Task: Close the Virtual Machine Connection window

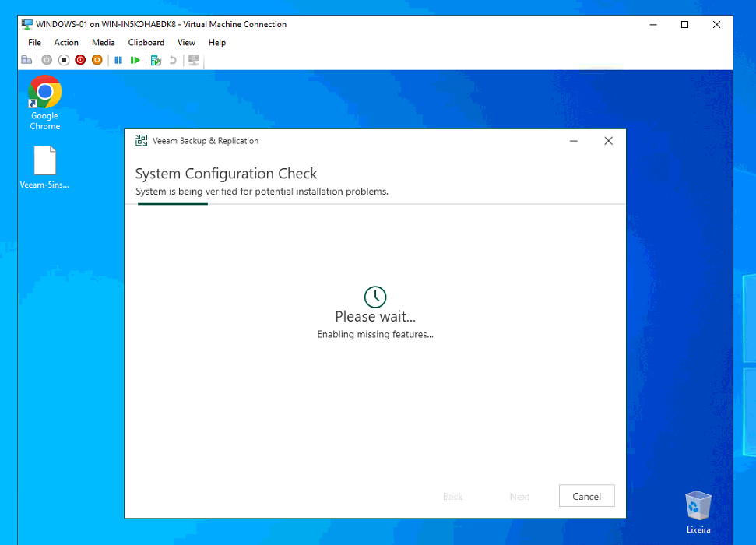Action: pos(716,25)
